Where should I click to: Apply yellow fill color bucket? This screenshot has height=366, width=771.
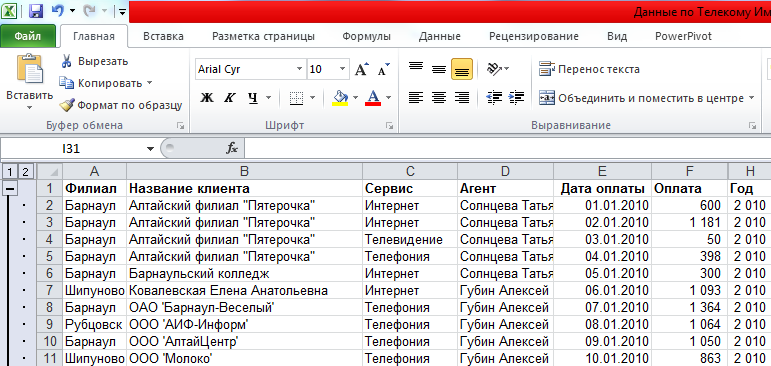tap(340, 98)
